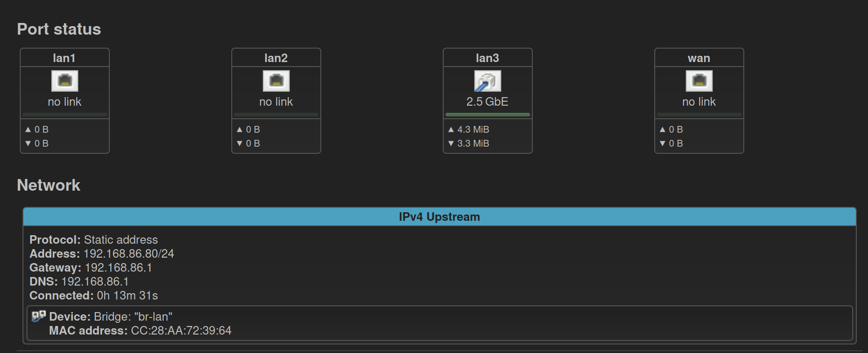Select the IPv4 Upstream header bar
The image size is (868, 353).
coord(440,217)
